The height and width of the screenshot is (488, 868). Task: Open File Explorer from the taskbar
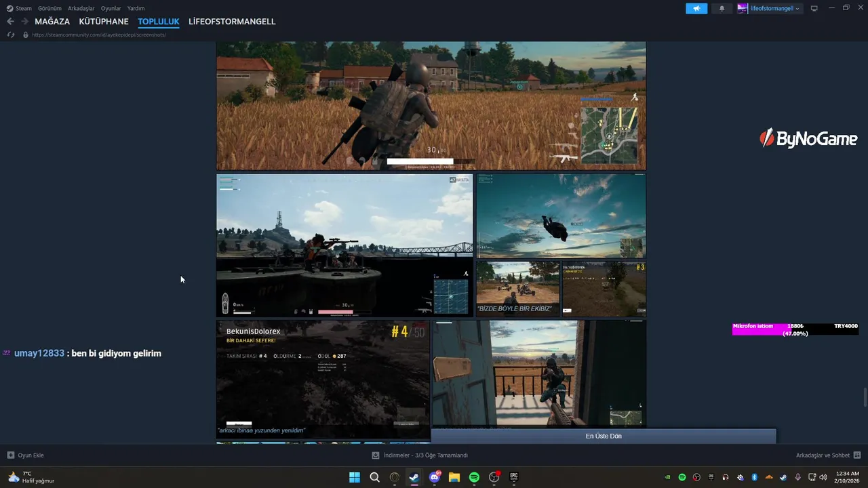pos(454,477)
